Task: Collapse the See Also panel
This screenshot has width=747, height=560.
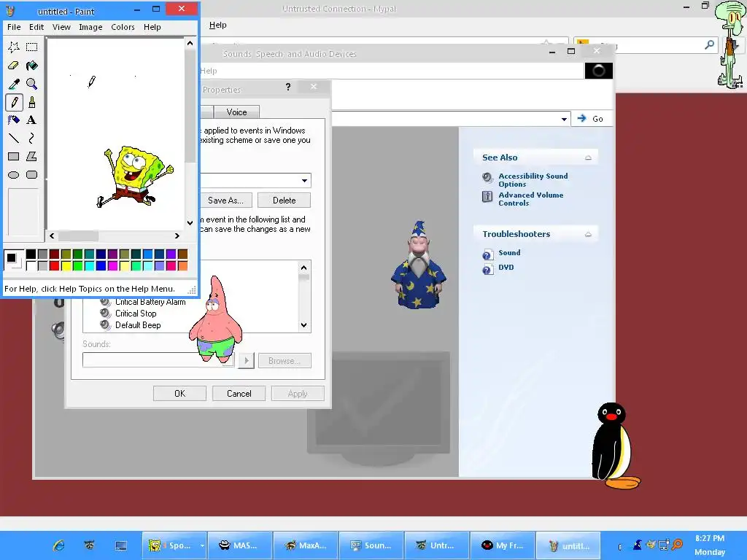Action: [589, 157]
